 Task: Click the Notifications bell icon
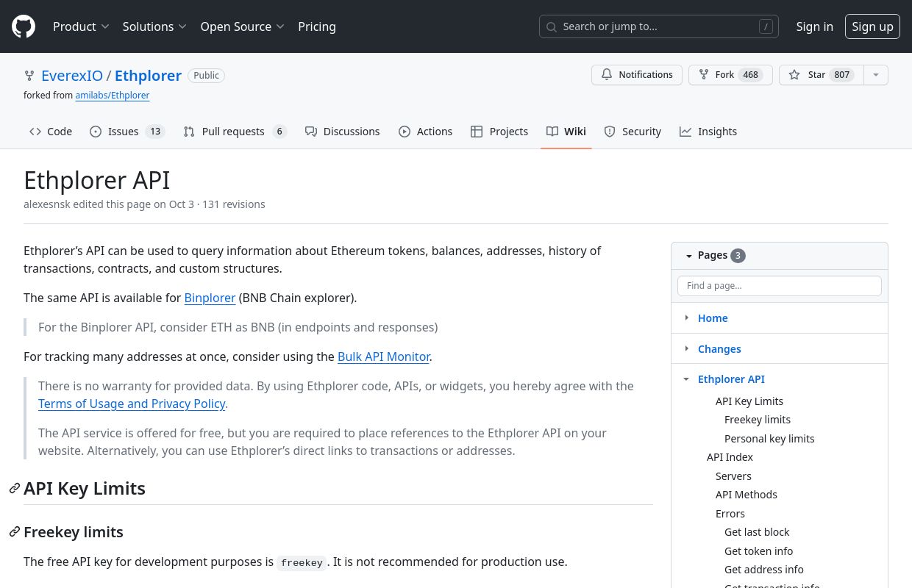click(607, 75)
